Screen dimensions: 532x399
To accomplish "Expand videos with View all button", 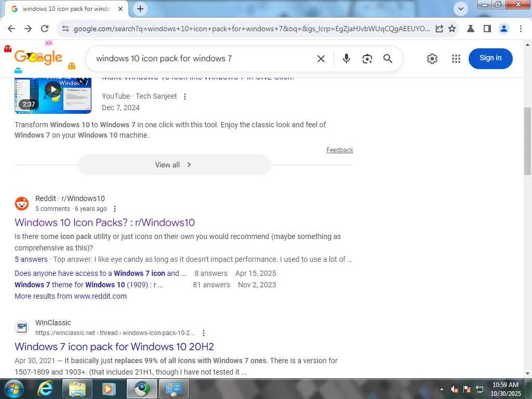I will click(x=175, y=165).
